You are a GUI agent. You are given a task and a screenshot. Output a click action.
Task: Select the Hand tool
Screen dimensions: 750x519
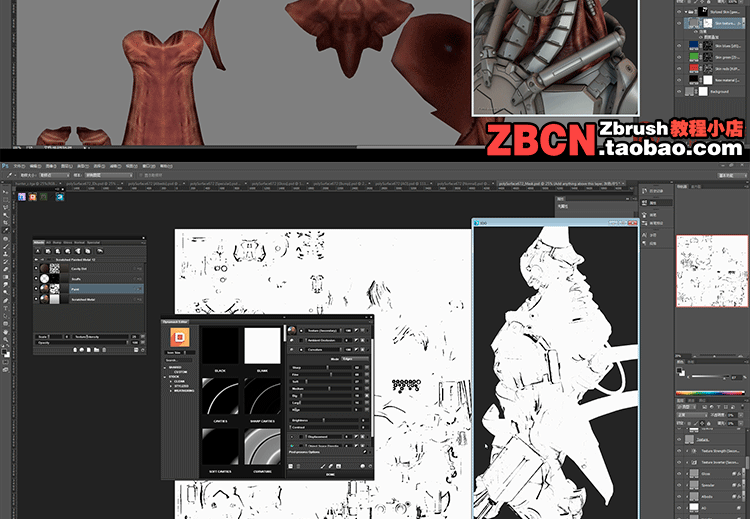[x=6, y=331]
